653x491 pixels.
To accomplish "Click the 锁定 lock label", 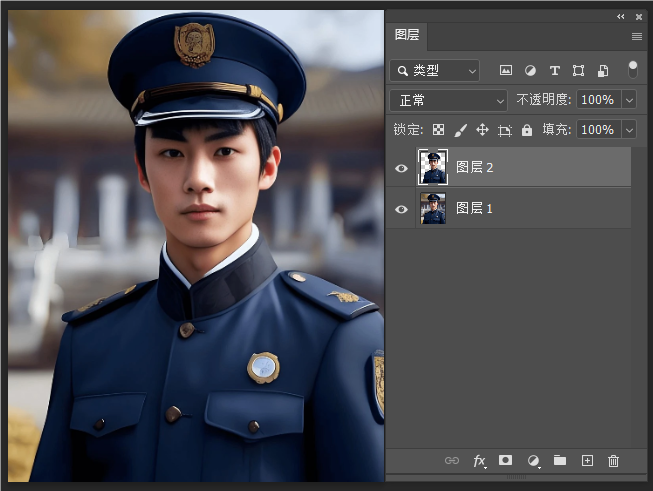I will 409,130.
